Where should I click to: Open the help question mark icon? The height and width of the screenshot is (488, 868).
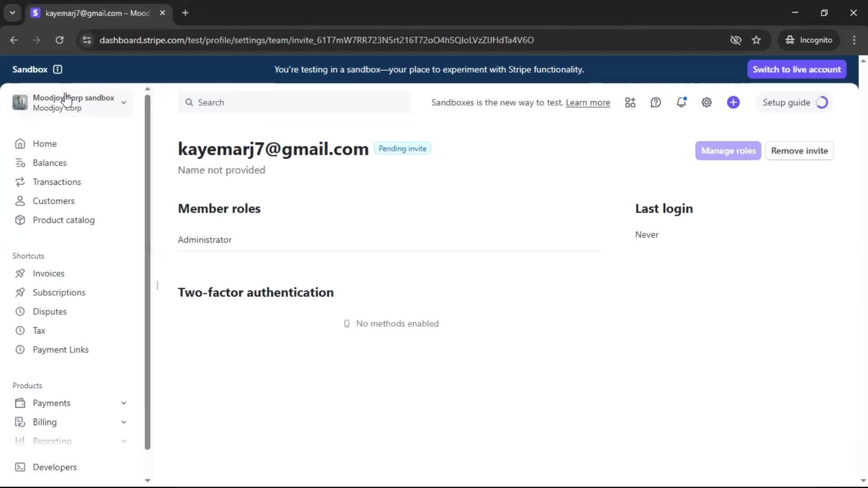656,103
